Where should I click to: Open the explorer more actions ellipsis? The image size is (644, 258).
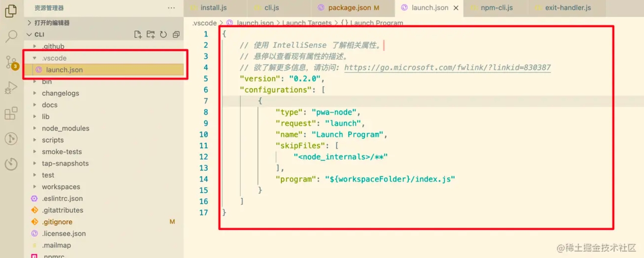[x=171, y=8]
